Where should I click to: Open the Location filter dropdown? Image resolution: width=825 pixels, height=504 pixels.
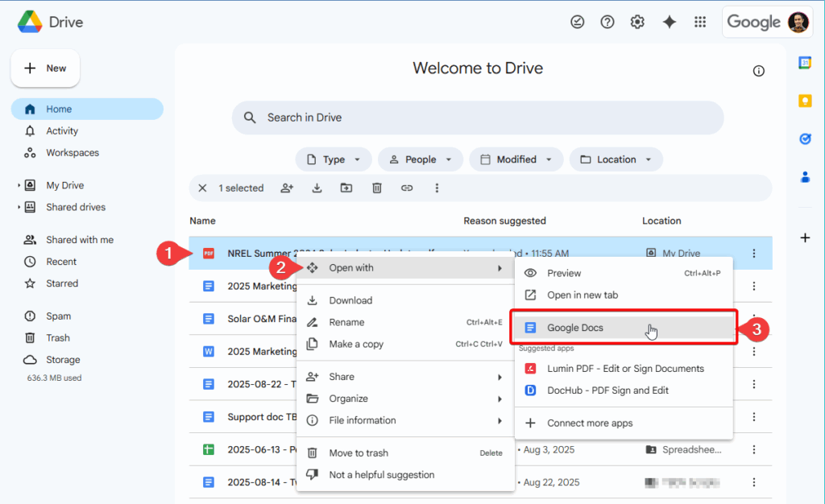tap(616, 159)
